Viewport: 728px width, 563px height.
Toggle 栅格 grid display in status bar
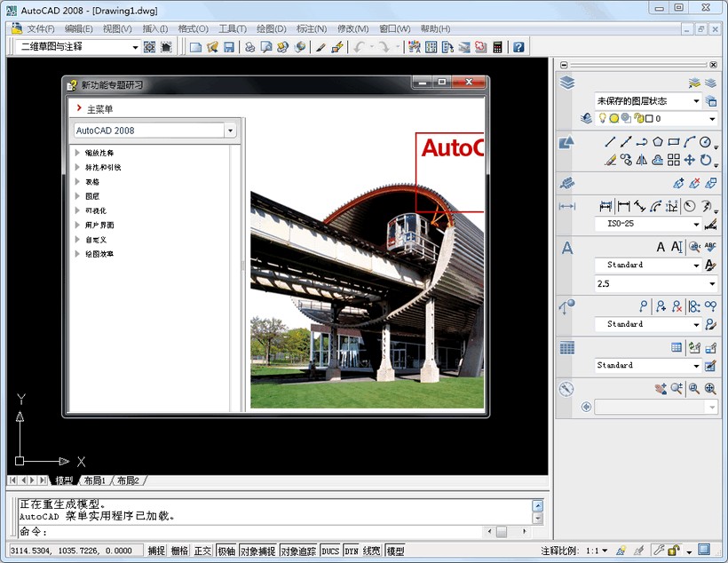(x=179, y=551)
